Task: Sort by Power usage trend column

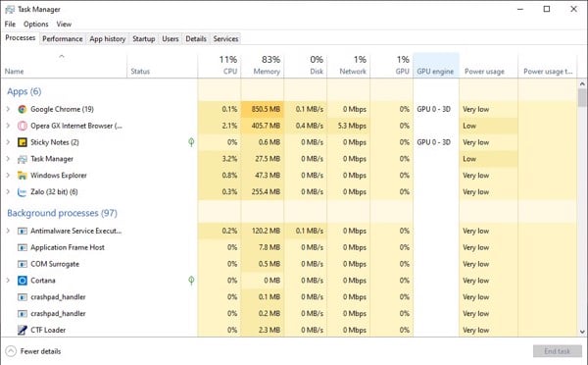Action: pyautogui.click(x=548, y=66)
